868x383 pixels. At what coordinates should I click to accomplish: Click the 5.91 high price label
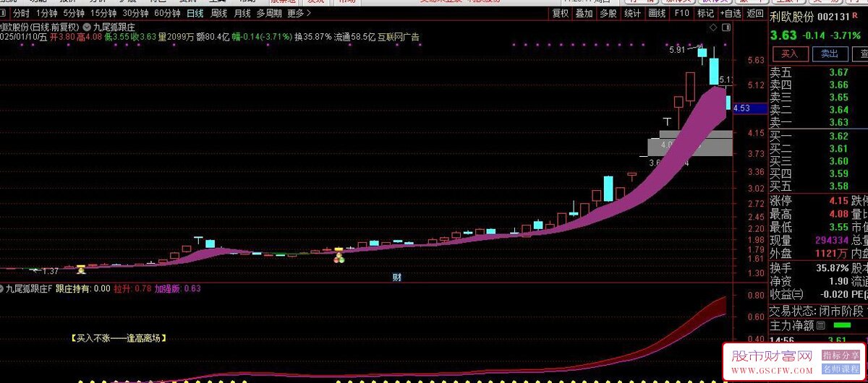click(677, 50)
